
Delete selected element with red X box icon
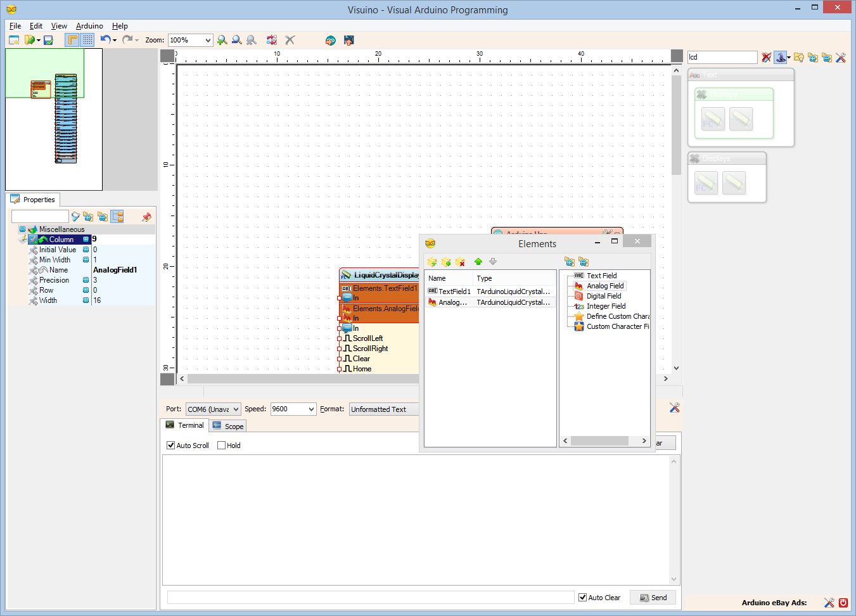coord(461,262)
